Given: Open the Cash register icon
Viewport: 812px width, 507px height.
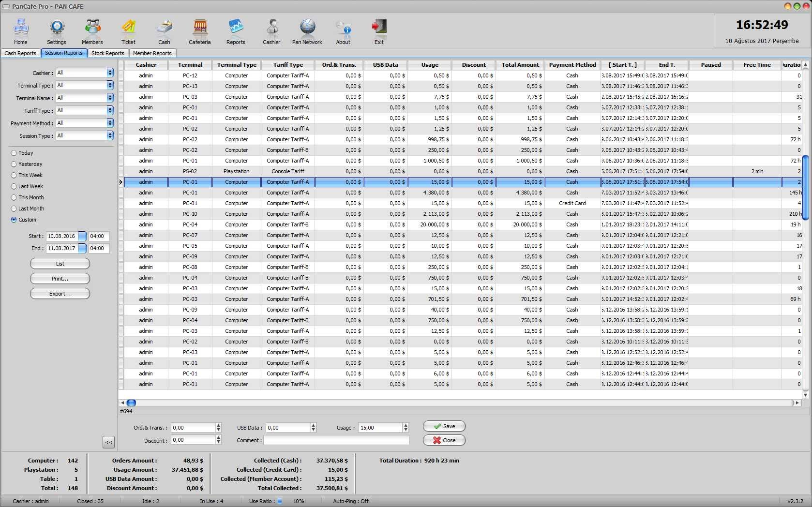Looking at the screenshot, I should click(164, 32).
